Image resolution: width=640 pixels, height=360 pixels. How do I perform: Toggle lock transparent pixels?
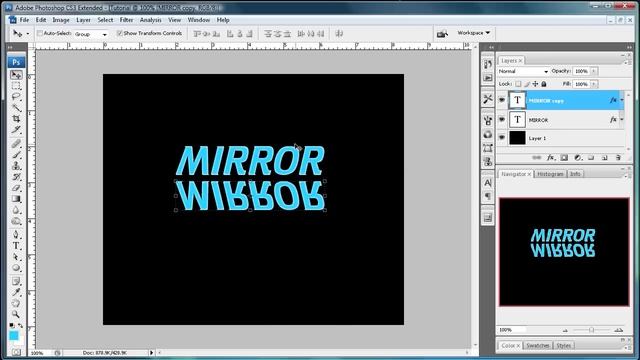tap(518, 84)
